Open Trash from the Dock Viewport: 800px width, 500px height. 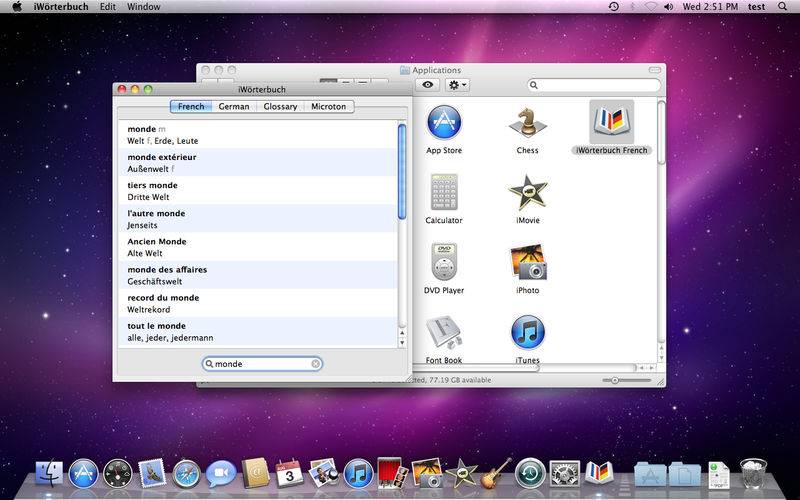753,473
